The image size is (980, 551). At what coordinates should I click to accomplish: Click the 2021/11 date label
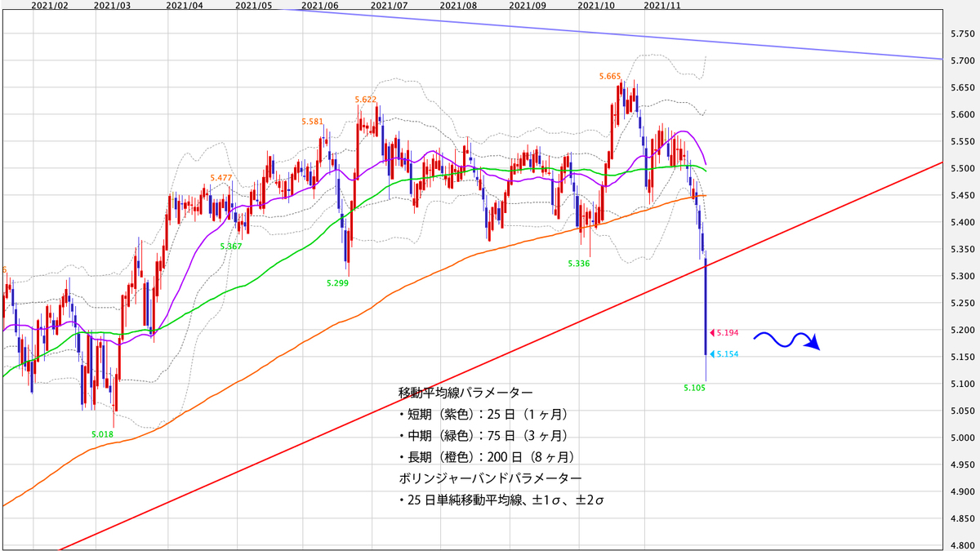[661, 6]
